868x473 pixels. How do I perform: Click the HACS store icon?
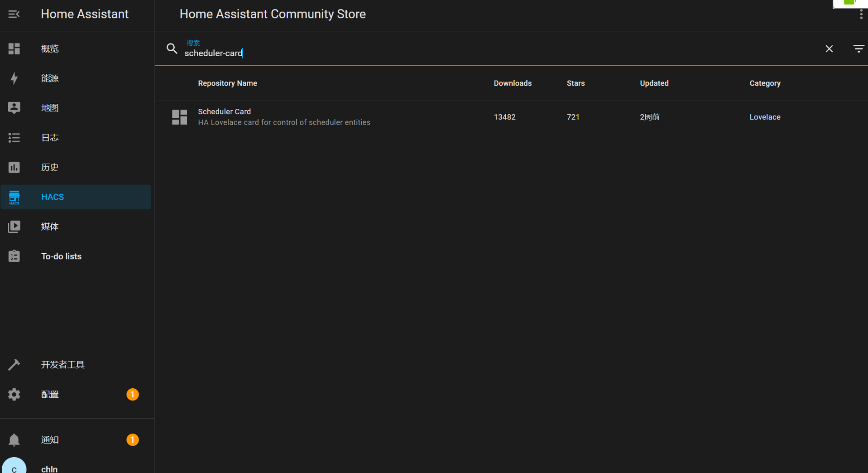tap(14, 197)
